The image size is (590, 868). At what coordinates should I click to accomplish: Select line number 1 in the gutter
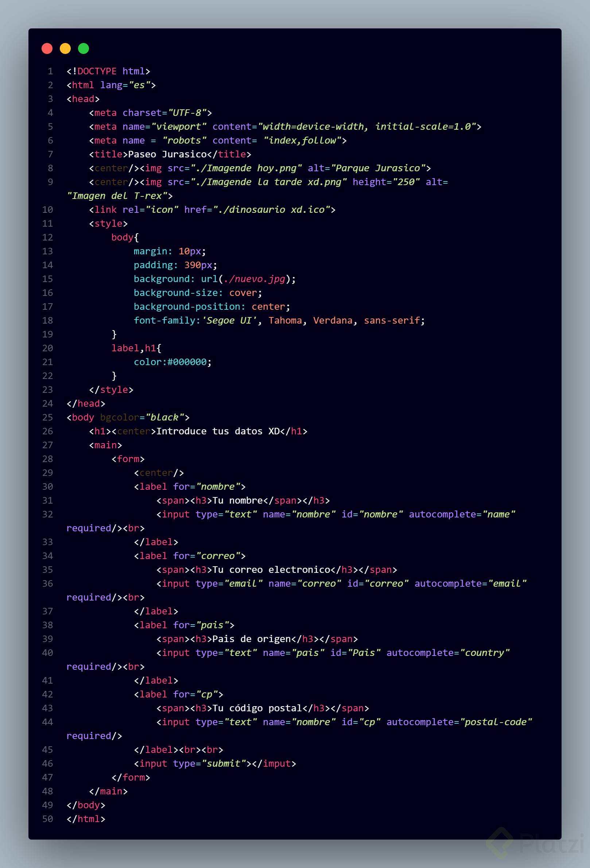click(50, 71)
